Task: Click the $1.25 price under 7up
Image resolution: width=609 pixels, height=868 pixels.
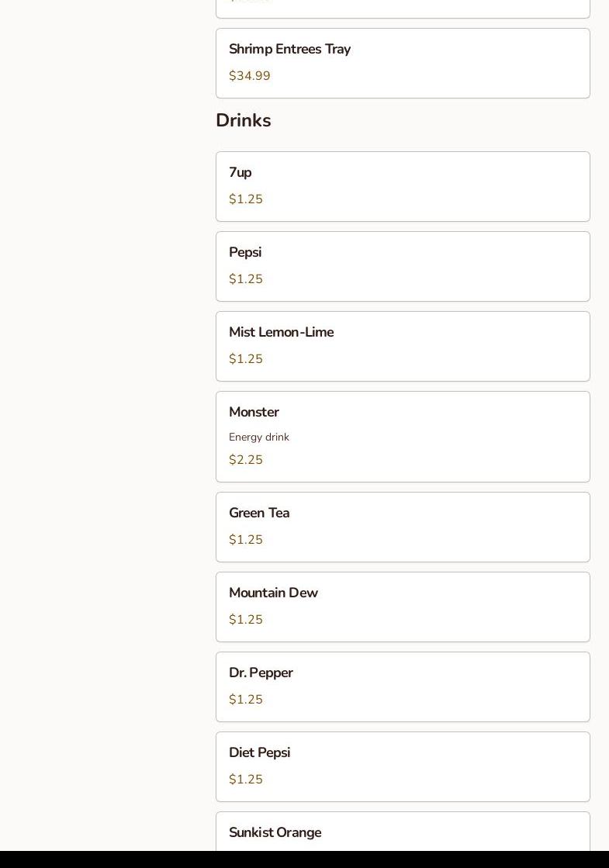Action: point(246,199)
